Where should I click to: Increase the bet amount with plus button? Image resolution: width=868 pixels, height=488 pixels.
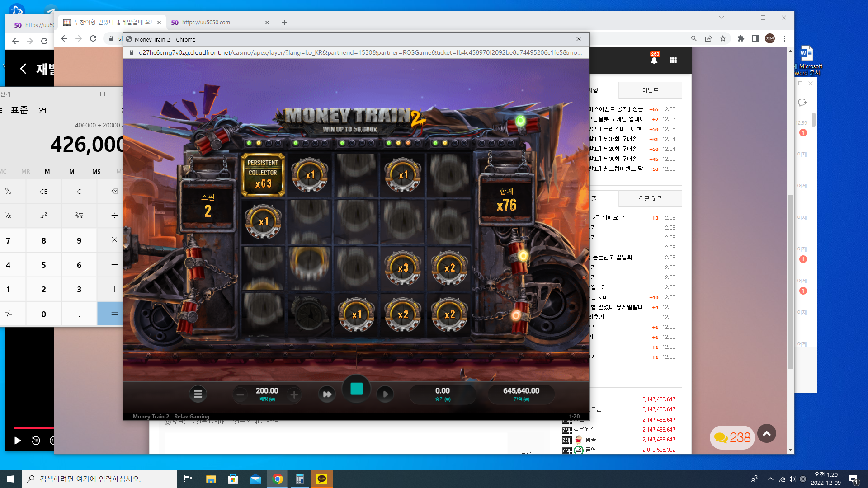294,395
